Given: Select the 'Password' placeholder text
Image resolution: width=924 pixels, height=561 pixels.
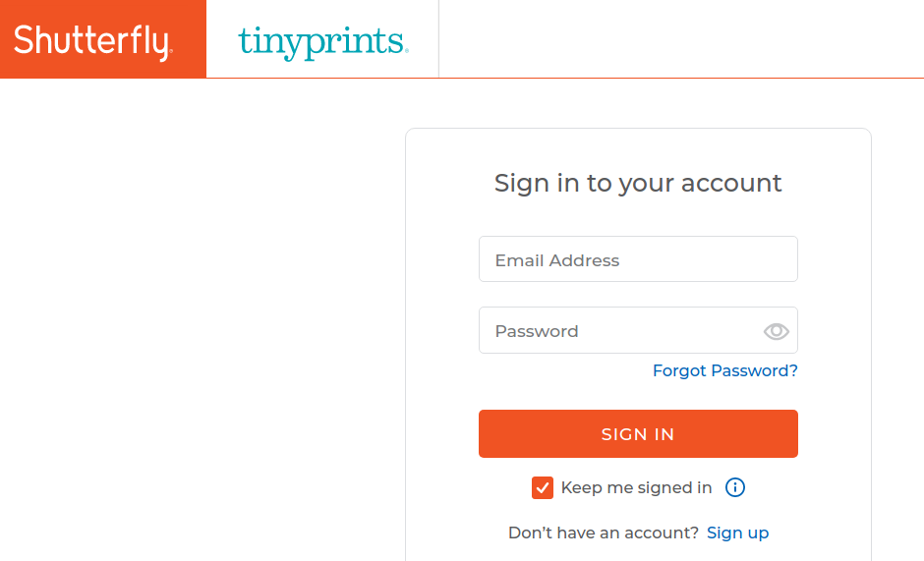Looking at the screenshot, I should 537,331.
